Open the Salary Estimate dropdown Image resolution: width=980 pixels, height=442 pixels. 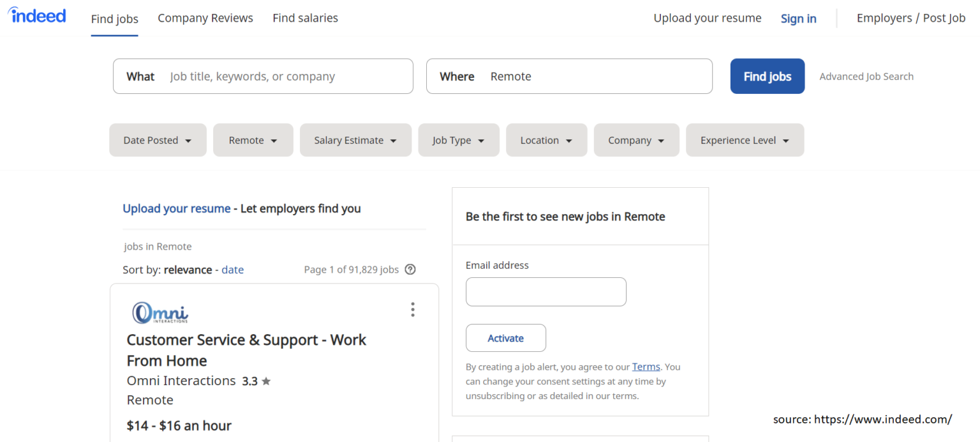pyautogui.click(x=355, y=140)
